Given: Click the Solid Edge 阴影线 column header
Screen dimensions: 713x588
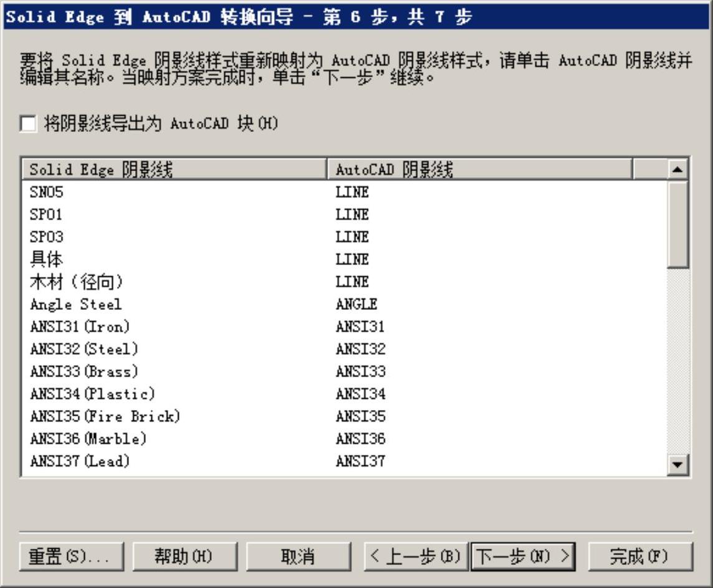Looking at the screenshot, I should tap(174, 169).
